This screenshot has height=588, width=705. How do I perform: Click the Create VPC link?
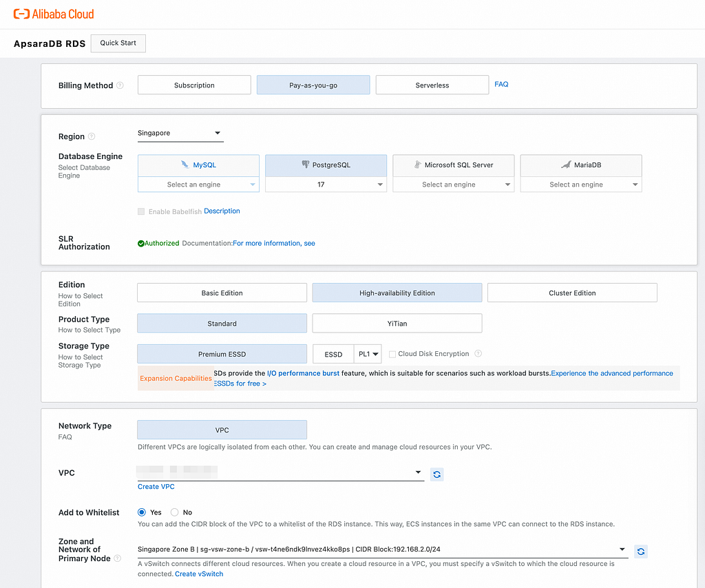point(156,486)
